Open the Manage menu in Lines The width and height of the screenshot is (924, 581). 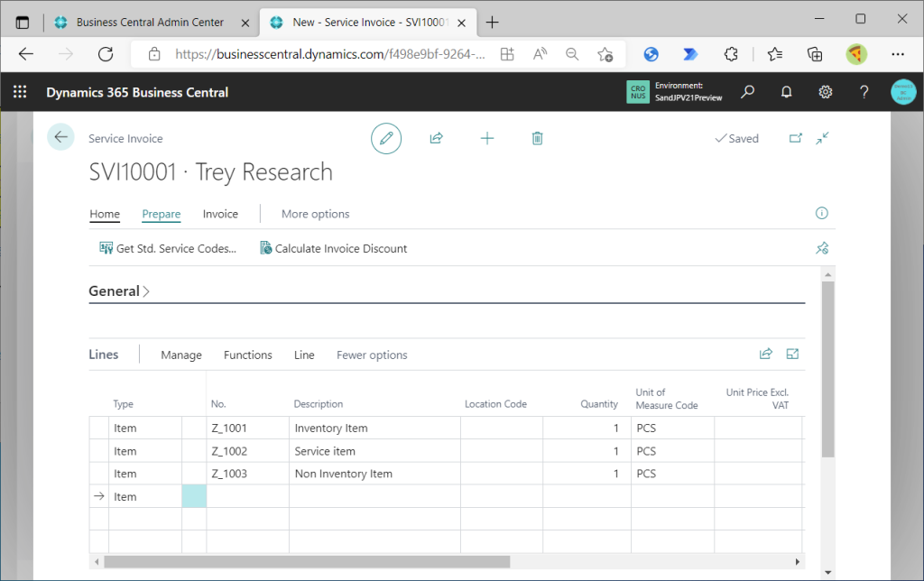[x=180, y=355]
